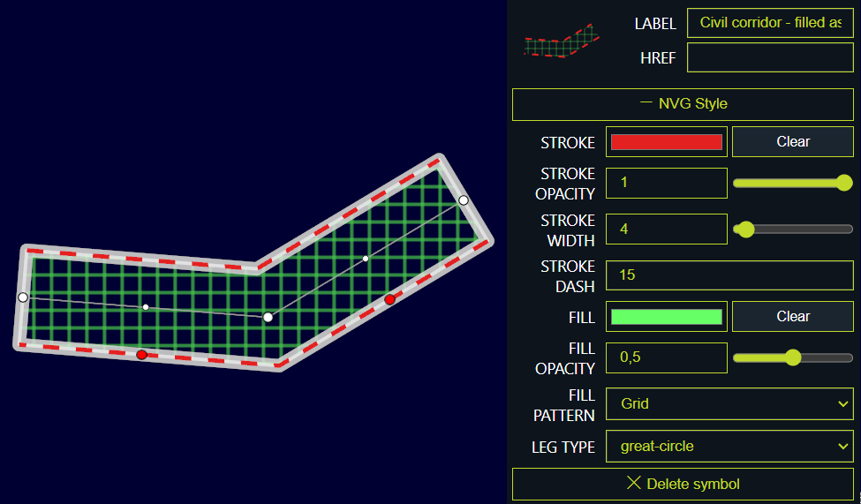Click the red width handle on bottom-left edge
This screenshot has height=504, width=861.
pos(141,355)
